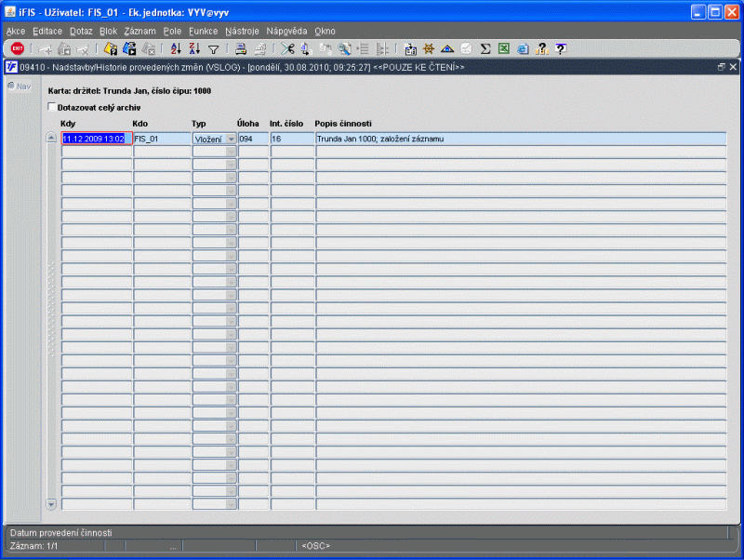Open the Blok menu
This screenshot has width=744, height=560.
108,31
